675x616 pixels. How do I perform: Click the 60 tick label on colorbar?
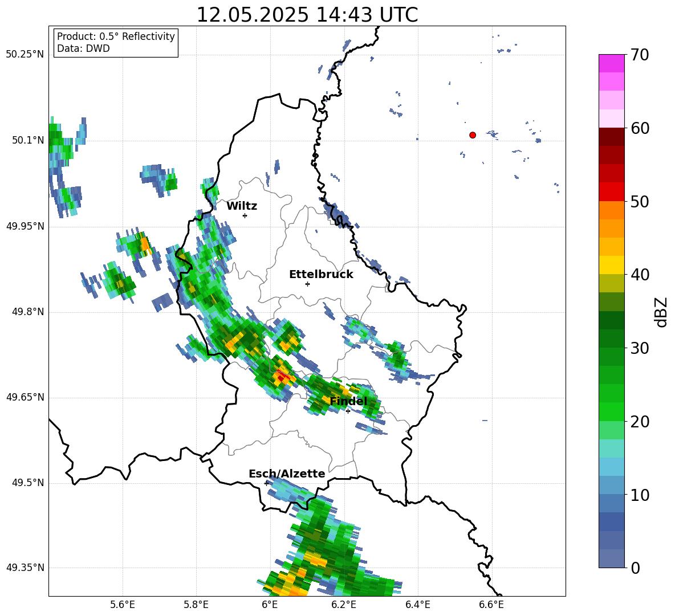pyautogui.click(x=639, y=128)
